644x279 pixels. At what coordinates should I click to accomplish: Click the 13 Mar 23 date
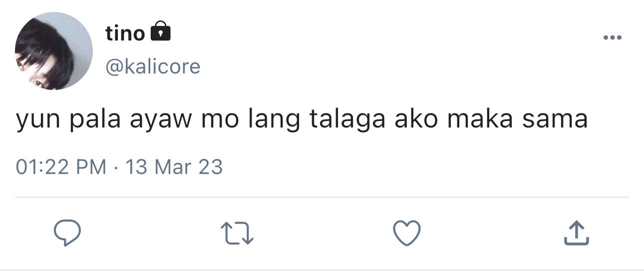[x=174, y=167]
